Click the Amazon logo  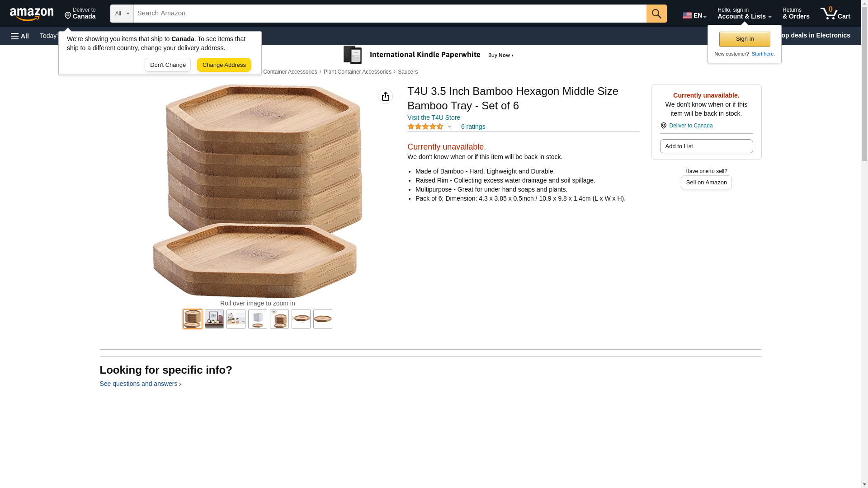[x=32, y=14]
